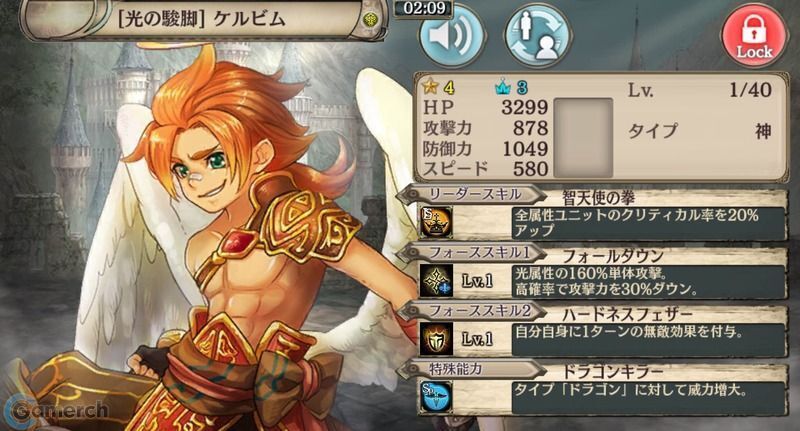
Task: Tap the character swap view icon
Action: tap(538, 36)
